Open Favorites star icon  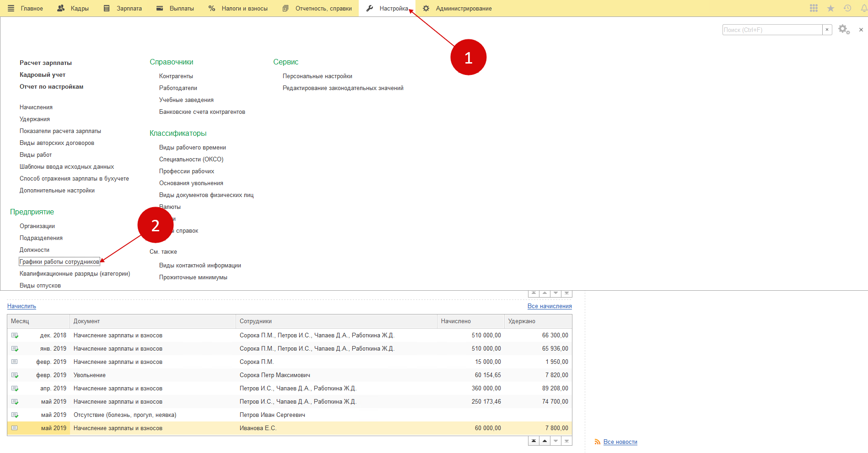coord(830,8)
